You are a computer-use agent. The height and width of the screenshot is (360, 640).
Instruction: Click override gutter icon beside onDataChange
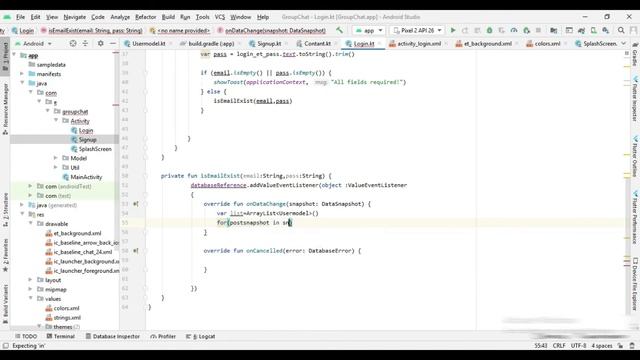pos(136,204)
